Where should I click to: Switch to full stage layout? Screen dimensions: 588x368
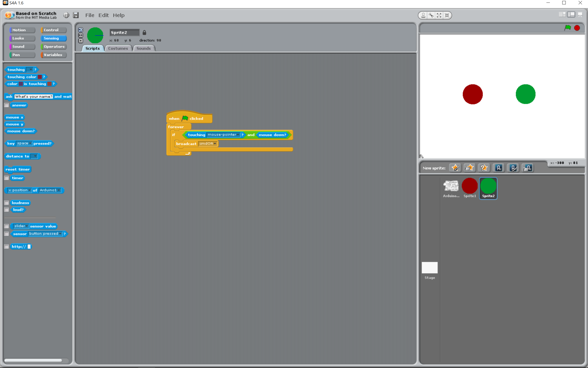pyautogui.click(x=571, y=14)
